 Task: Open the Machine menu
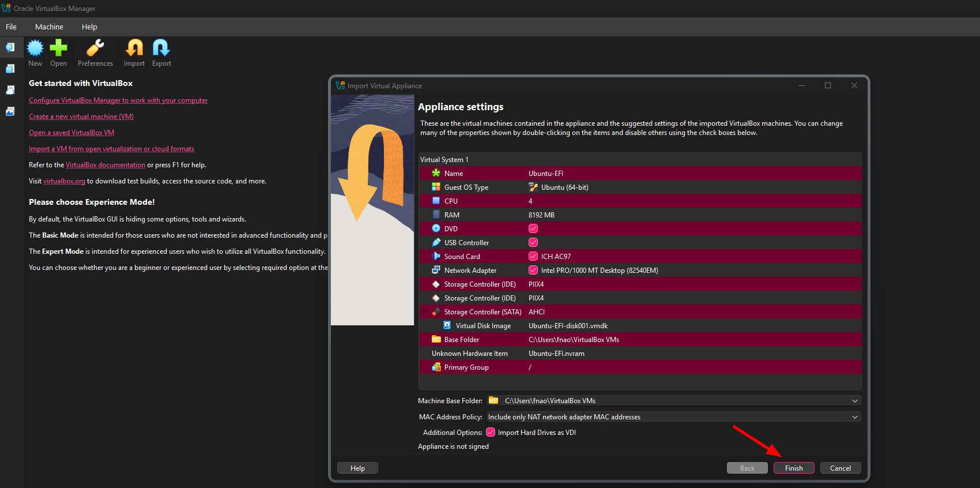pos(49,27)
